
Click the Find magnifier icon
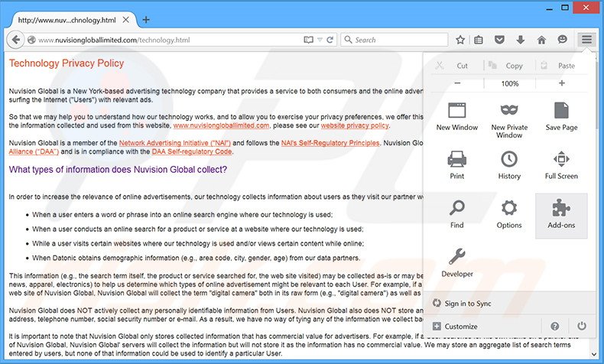[457, 213]
